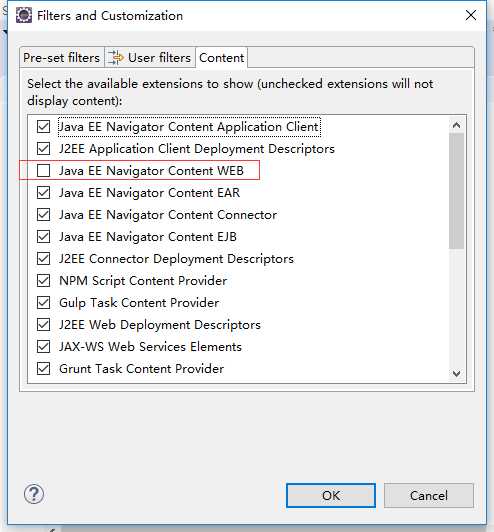Select 'Java EE Navigator Content WEB' label text
494x532 pixels.
pos(151,171)
